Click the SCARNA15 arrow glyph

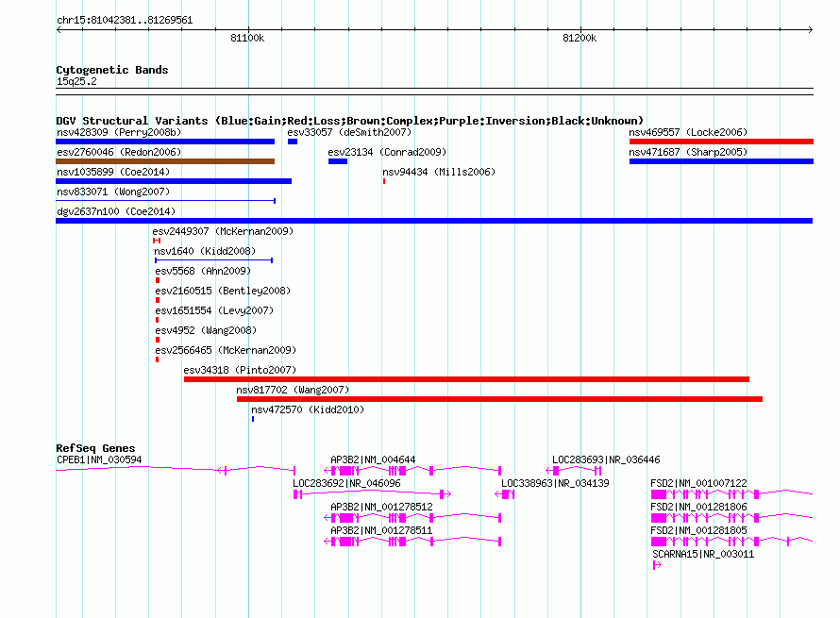(657, 565)
